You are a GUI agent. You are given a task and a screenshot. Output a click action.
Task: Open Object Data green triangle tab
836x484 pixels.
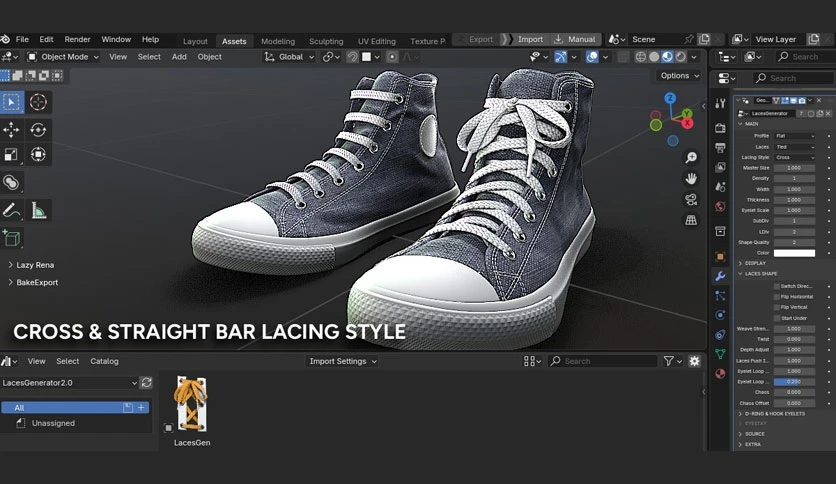(x=720, y=353)
